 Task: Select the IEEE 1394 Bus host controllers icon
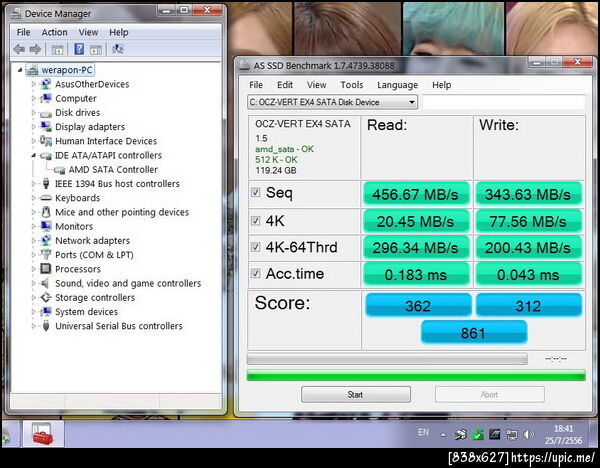point(46,184)
